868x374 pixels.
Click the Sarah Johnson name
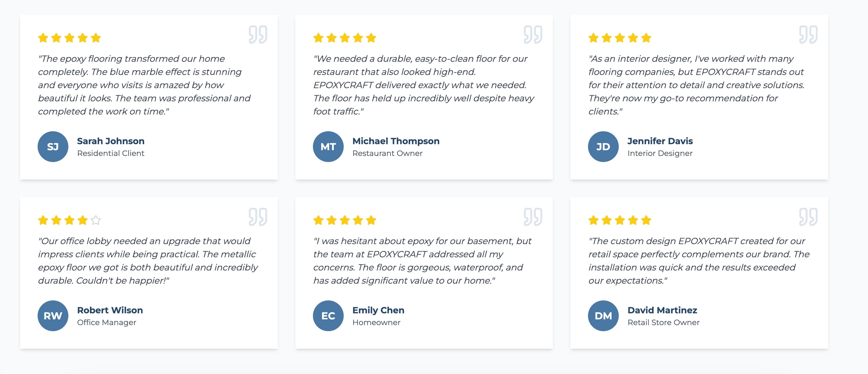pos(111,141)
